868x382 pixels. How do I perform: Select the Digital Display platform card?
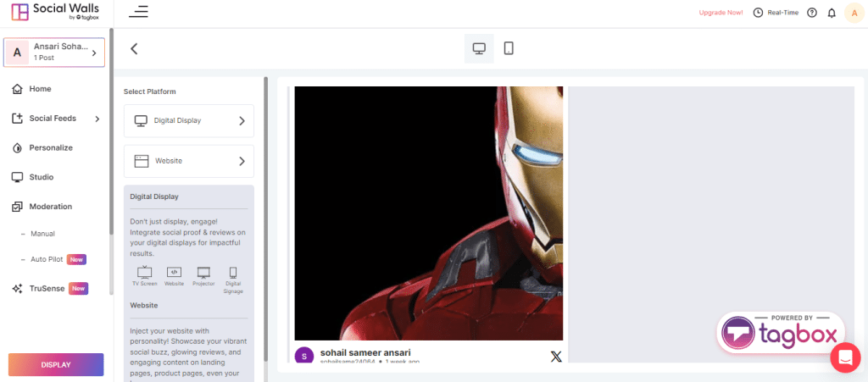point(189,121)
